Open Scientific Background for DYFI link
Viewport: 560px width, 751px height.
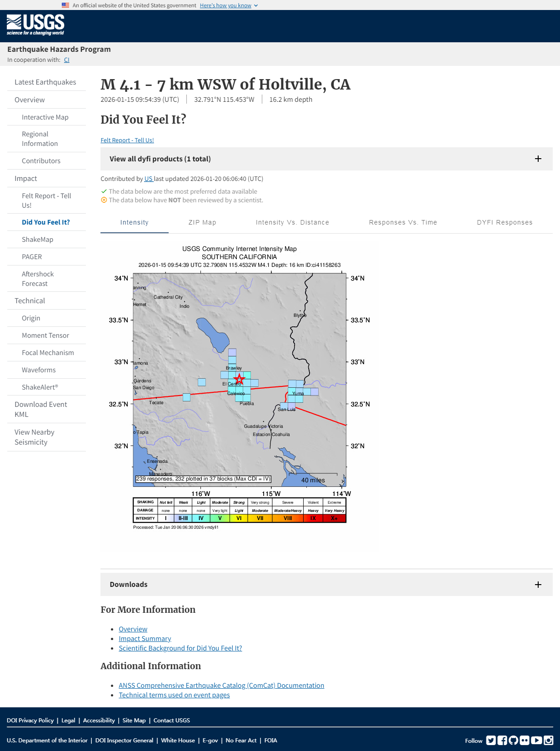pyautogui.click(x=180, y=648)
